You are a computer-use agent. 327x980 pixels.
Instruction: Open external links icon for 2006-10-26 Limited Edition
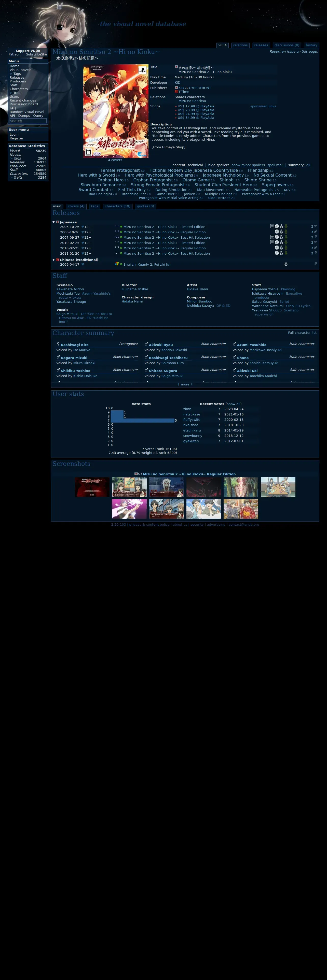click(315, 226)
